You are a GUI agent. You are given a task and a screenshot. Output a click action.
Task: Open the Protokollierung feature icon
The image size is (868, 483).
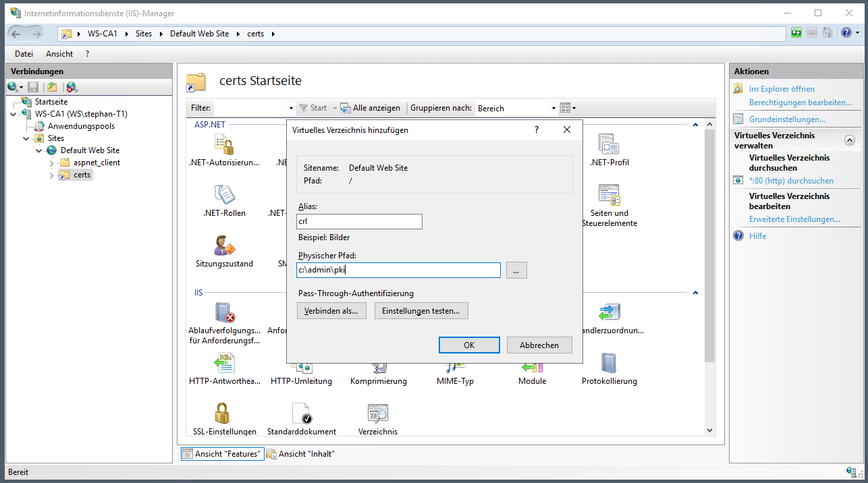[x=609, y=364]
